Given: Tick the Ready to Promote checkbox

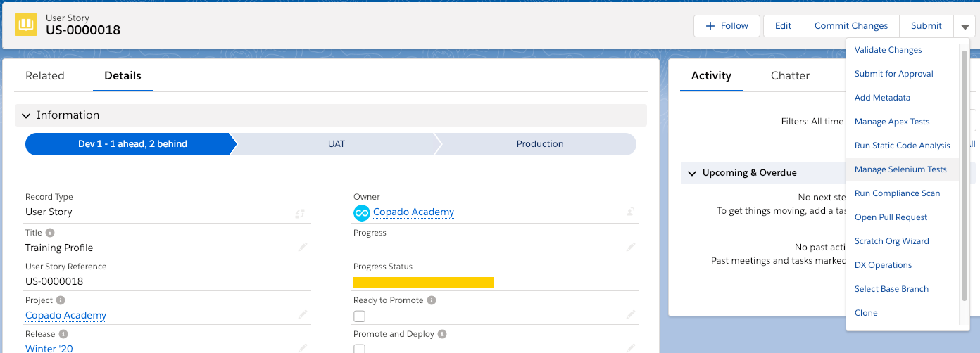Looking at the screenshot, I should pos(359,316).
